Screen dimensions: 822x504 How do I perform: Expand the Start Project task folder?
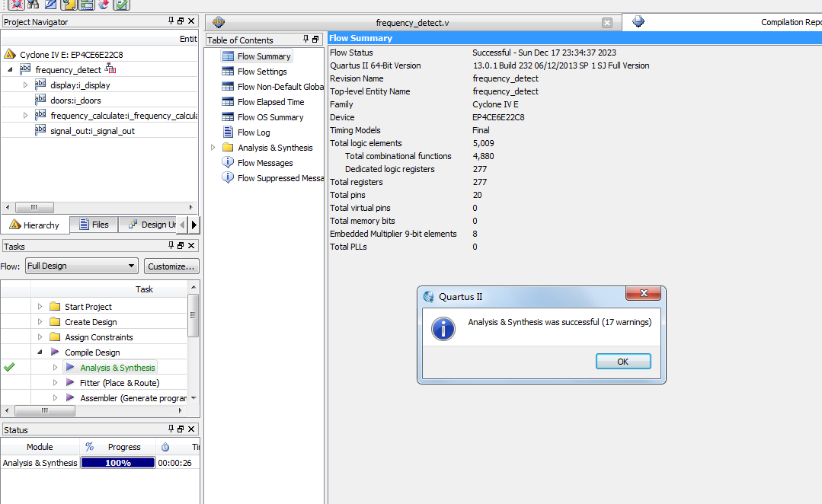[40, 307]
